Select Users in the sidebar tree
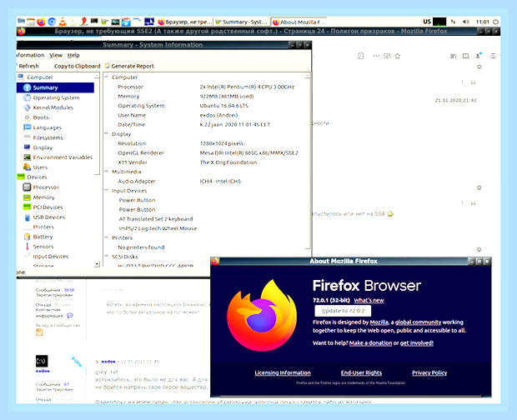Screen dimensions: 517x420 click(x=40, y=167)
